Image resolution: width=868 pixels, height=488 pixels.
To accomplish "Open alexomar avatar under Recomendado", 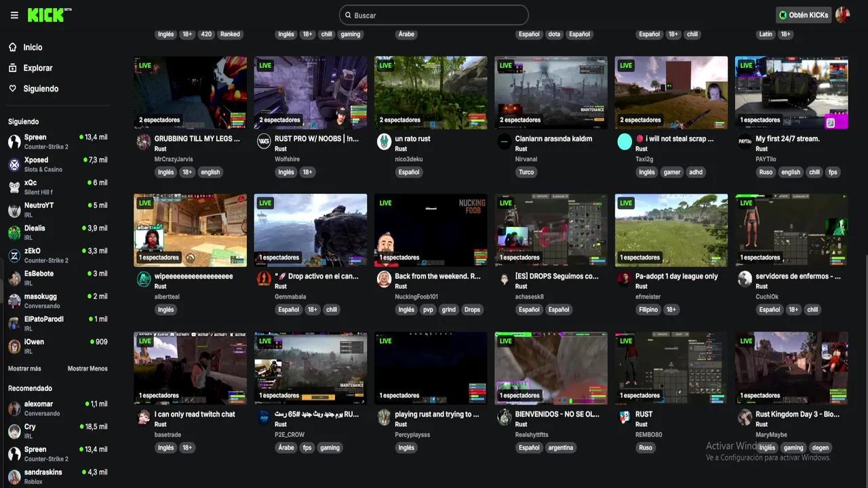I will (x=14, y=409).
